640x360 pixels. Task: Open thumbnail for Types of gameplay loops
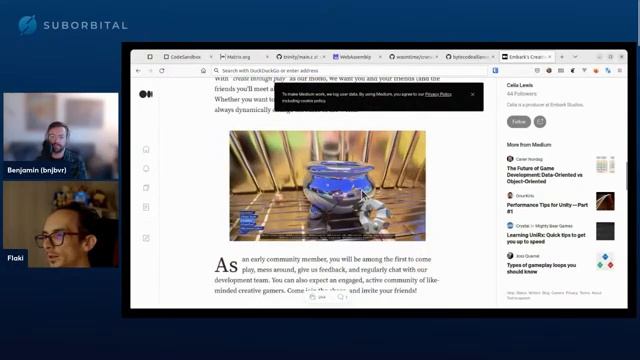[x=605, y=261]
